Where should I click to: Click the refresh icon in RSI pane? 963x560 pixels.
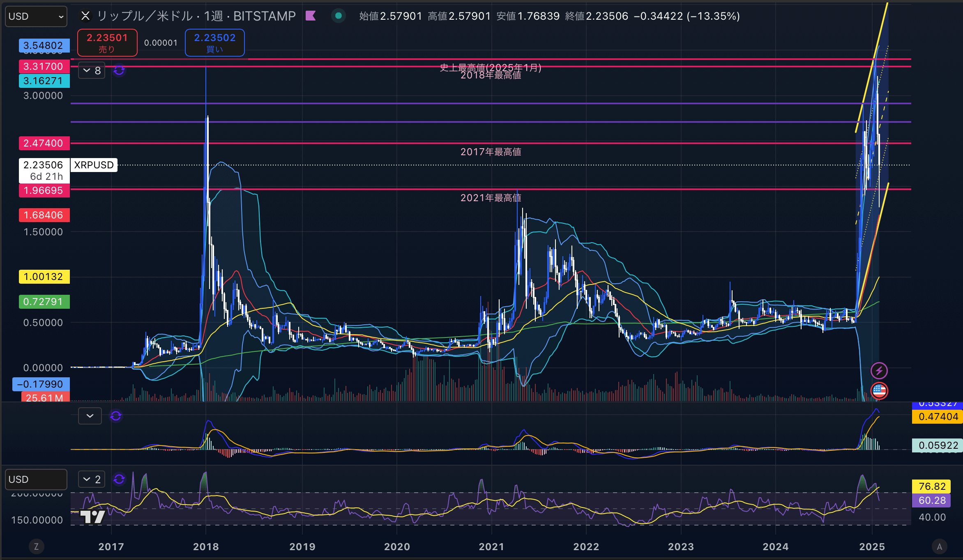tap(119, 479)
